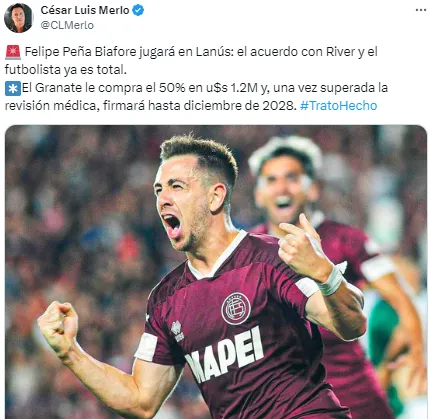Click the small brand logo on jersey
Viewport: 430px width, 419px height.
coord(177,331)
